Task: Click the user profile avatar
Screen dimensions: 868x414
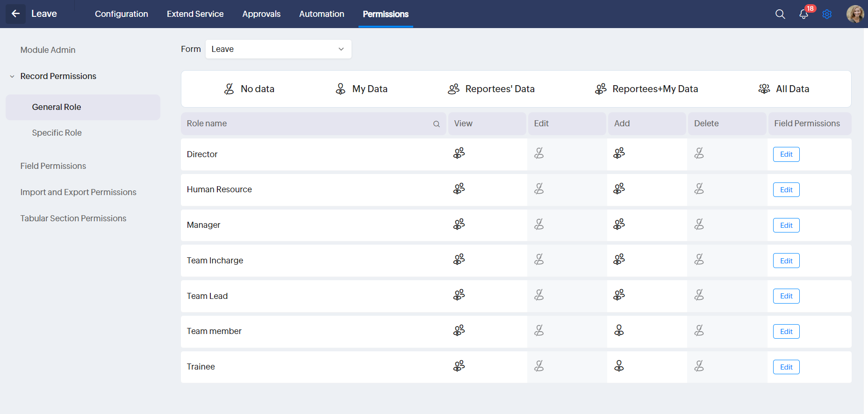Action: click(855, 14)
